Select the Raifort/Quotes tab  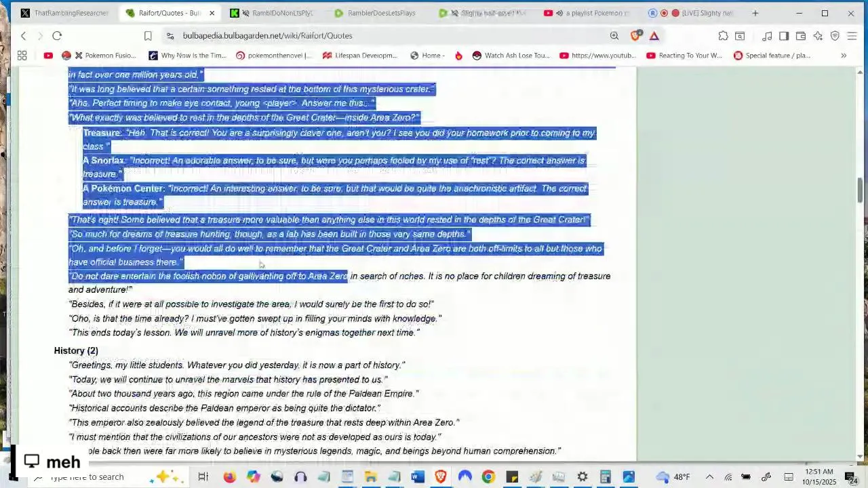[170, 13]
